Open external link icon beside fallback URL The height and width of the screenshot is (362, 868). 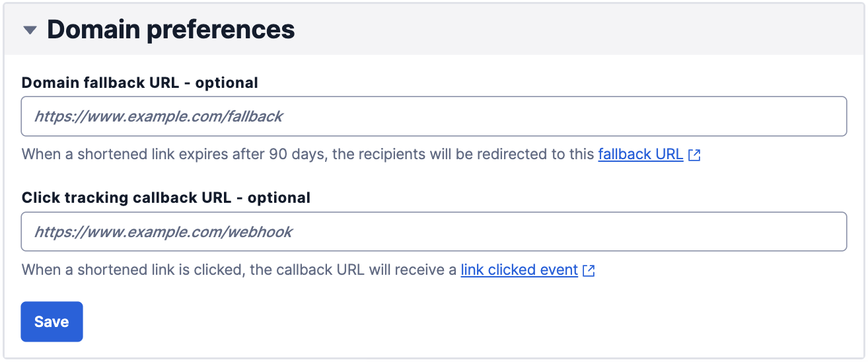[694, 155]
